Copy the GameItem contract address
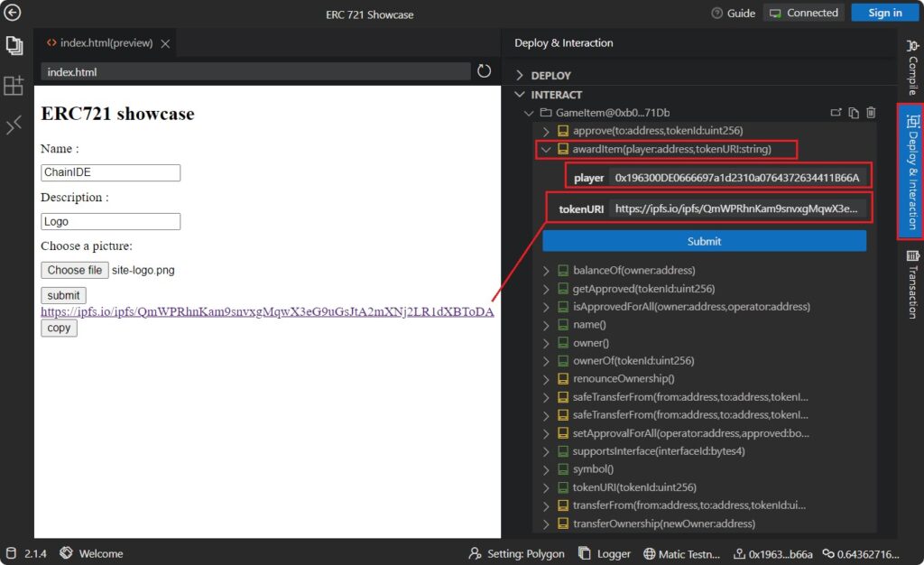 pyautogui.click(x=854, y=113)
